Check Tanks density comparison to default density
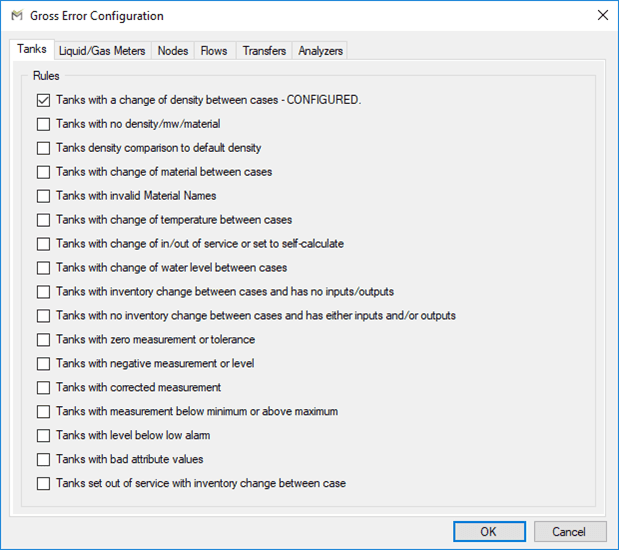This screenshot has height=550, width=619. [x=43, y=148]
